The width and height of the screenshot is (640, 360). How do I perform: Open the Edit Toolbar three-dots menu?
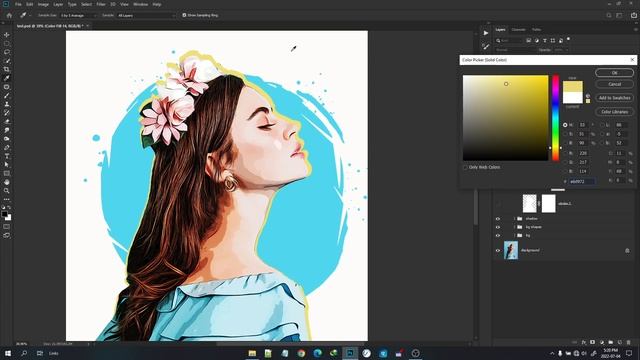[7, 199]
